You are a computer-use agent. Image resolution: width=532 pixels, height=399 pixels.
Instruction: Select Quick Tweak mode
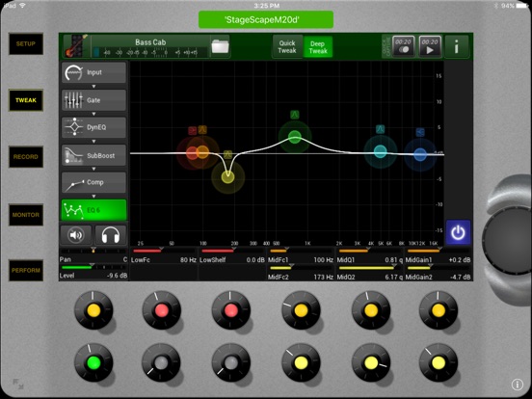(287, 47)
